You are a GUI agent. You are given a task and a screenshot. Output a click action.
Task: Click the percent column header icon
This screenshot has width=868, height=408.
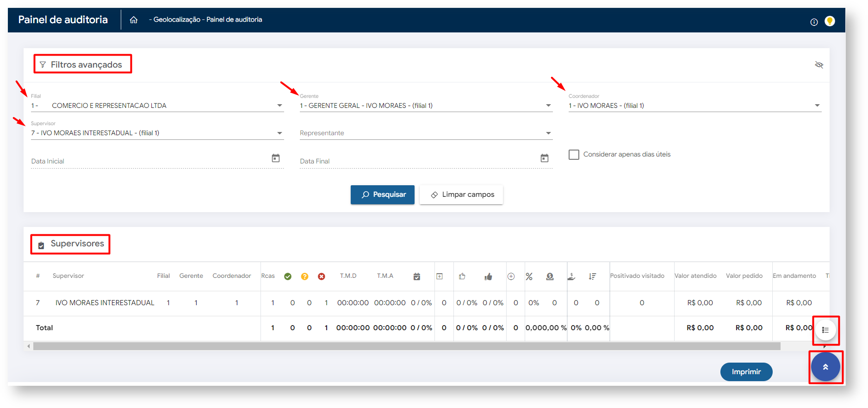[529, 276]
